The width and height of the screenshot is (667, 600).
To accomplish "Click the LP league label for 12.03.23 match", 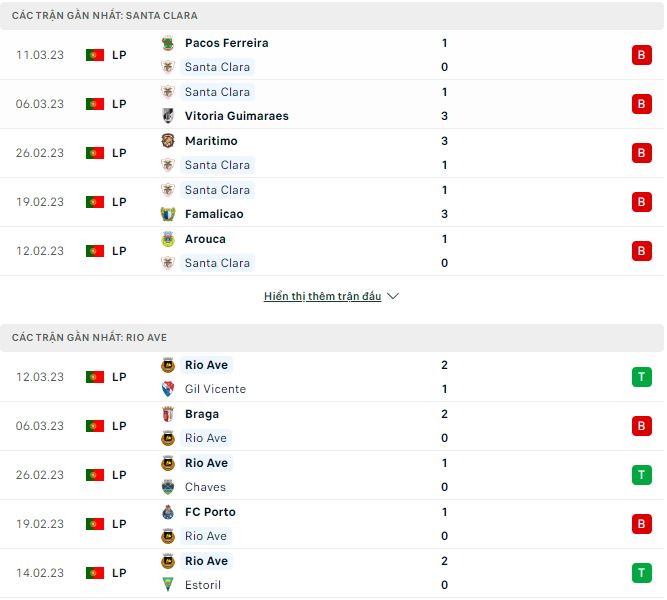I will pos(119,377).
